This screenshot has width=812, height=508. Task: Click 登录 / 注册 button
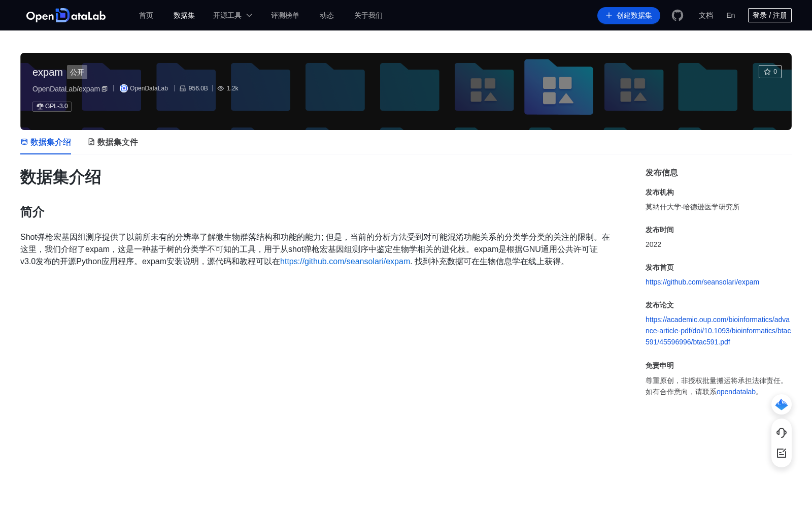click(770, 15)
